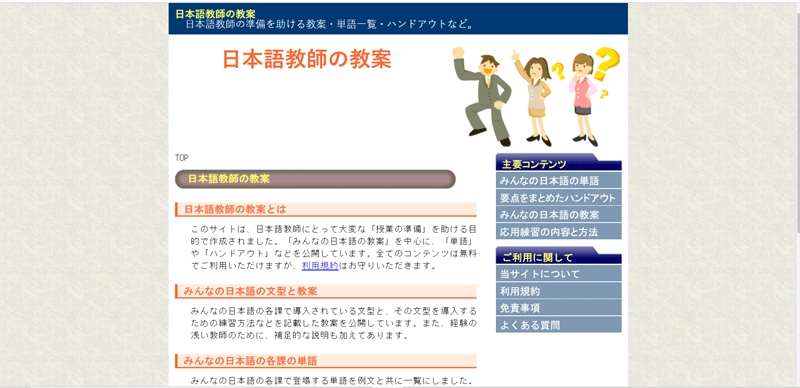Open 応用練習の内容と方法 sidebar item
The image size is (800, 388).
click(559, 231)
